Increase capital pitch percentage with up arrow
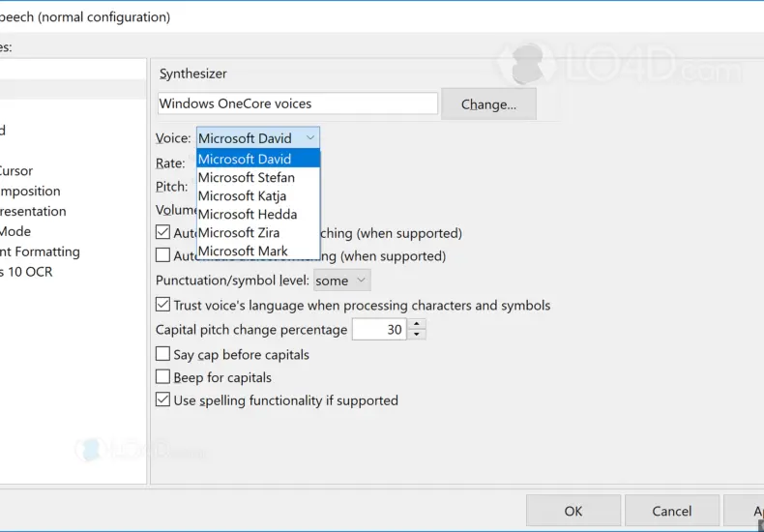This screenshot has width=764, height=532. [417, 324]
